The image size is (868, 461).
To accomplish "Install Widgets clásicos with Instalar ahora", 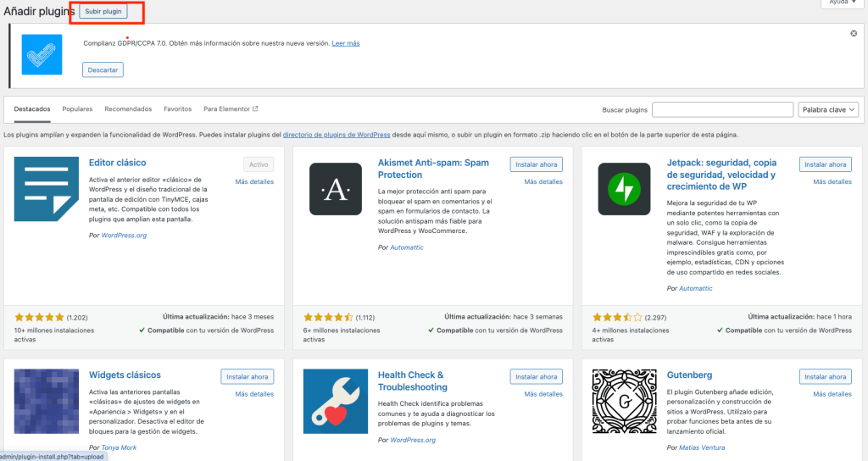I will [x=247, y=377].
